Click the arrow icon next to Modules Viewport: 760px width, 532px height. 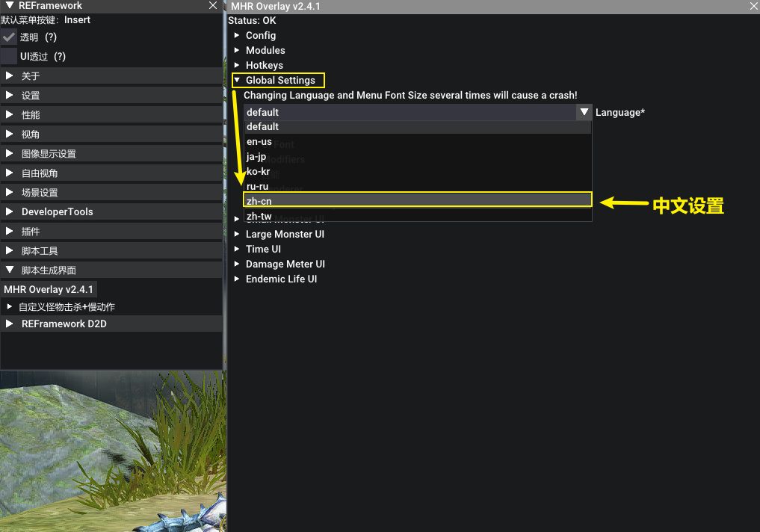pos(237,50)
